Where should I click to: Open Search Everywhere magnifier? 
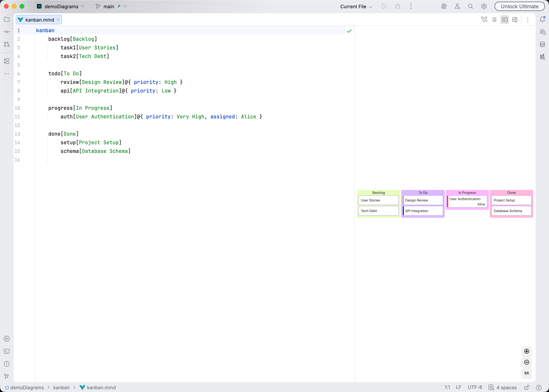tap(470, 6)
